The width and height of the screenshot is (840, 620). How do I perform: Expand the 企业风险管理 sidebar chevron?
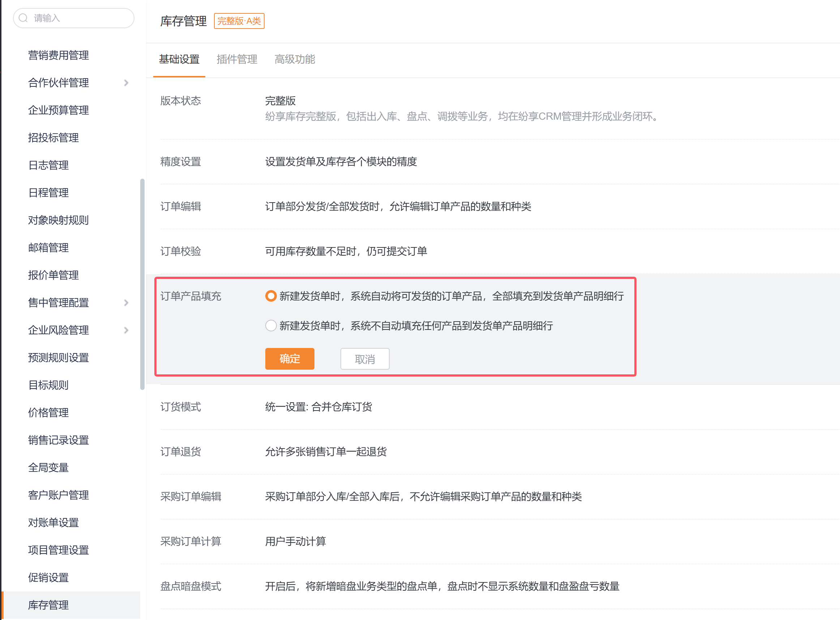(x=127, y=330)
